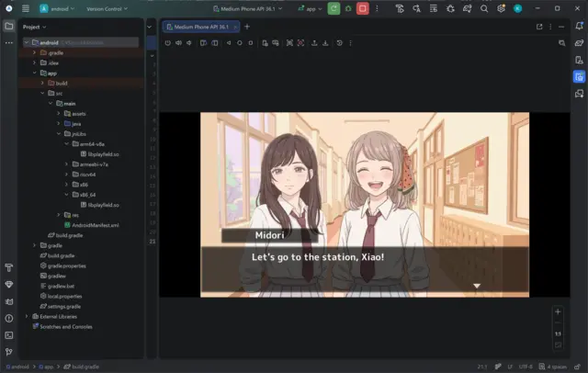
Task: Expand the armeabi-v7a folder
Action: click(x=66, y=164)
